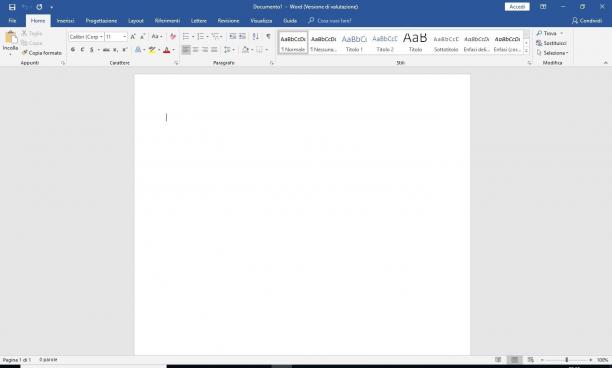The width and height of the screenshot is (612, 368).
Task: Click the Accedi sign-in button
Action: 517,7
